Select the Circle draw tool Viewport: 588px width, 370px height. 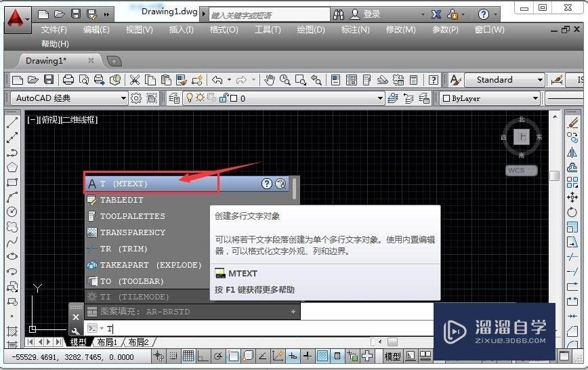coord(12,211)
